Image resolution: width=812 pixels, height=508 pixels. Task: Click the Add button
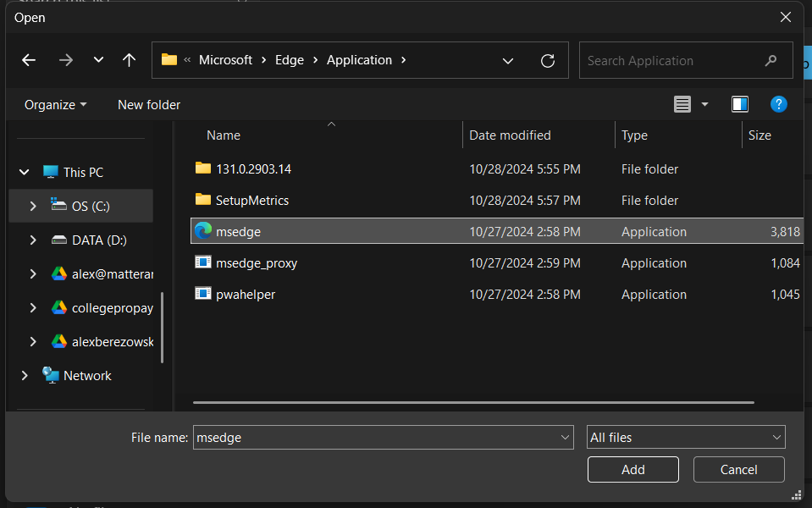click(x=632, y=469)
